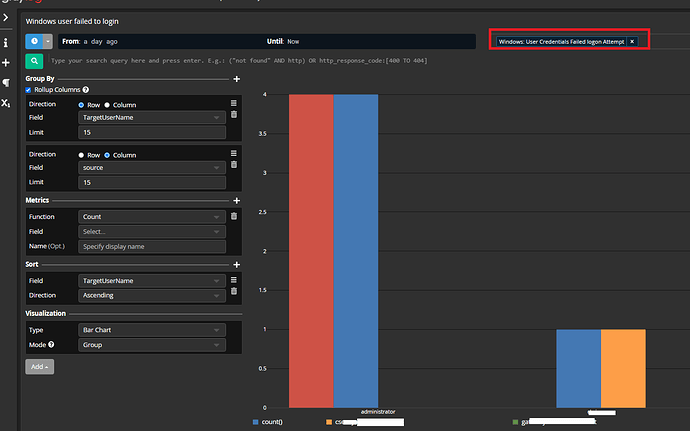Open the source group field dropdown
This screenshot has width=690, height=431.
(x=152, y=168)
